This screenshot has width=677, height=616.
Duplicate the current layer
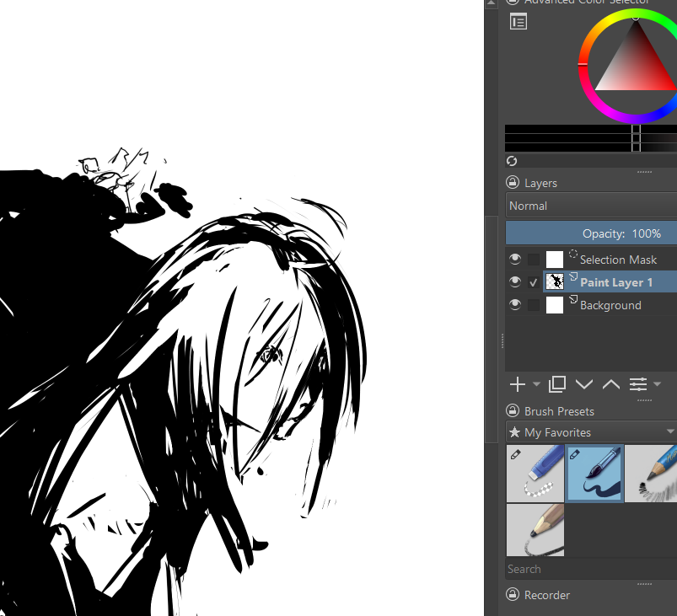(557, 384)
